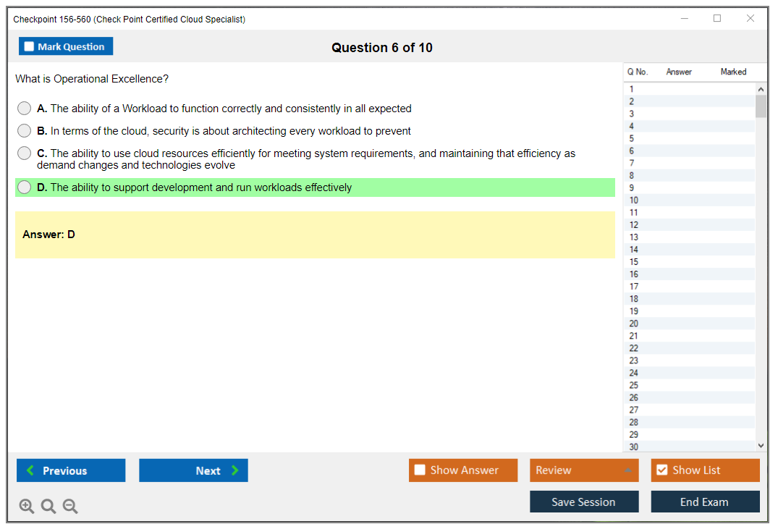This screenshot has width=778, height=532.
Task: Go to the Next question
Action: (x=193, y=470)
